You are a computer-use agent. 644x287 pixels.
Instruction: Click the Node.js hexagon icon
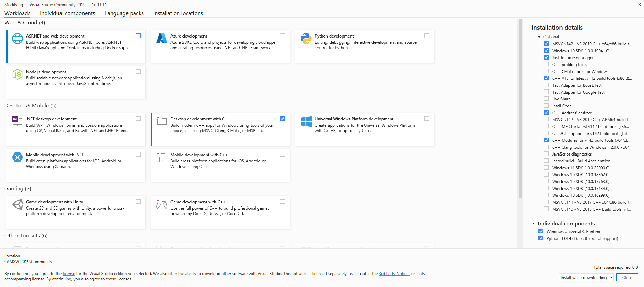pos(18,74)
